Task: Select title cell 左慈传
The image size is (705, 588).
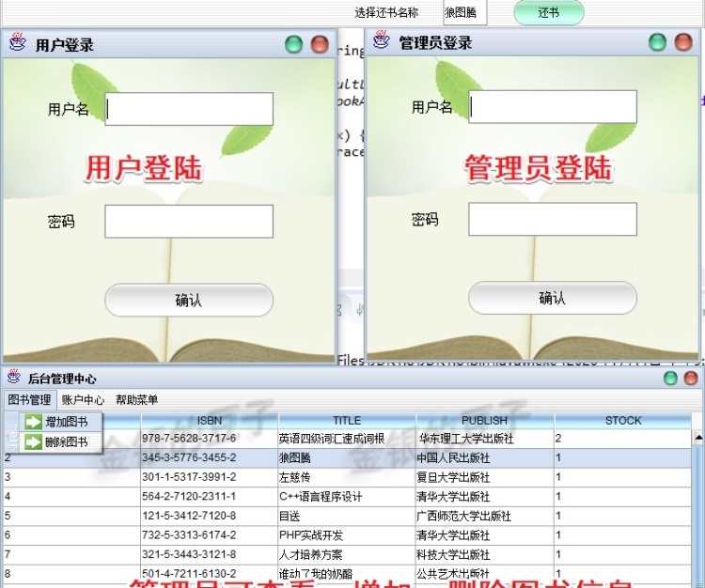Action: coord(347,477)
